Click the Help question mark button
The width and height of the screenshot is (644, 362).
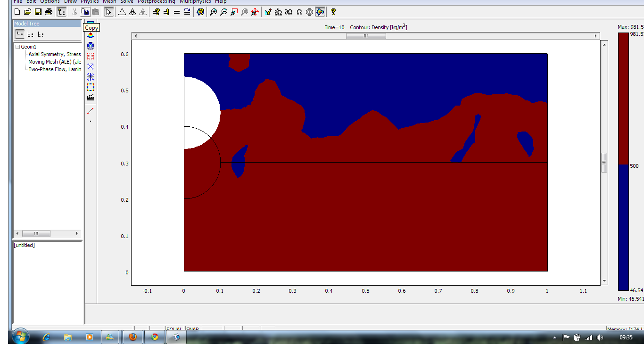[x=333, y=12]
